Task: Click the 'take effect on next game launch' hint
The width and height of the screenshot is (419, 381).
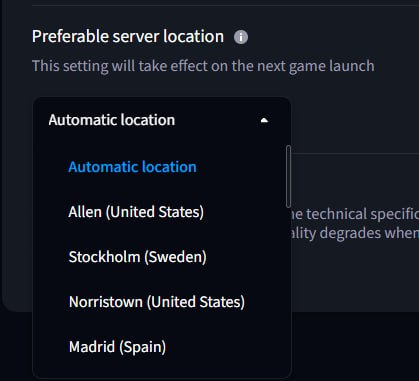Action: [x=203, y=66]
